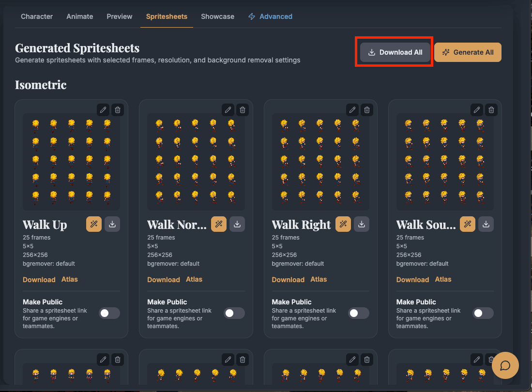The height and width of the screenshot is (392, 532).
Task: Enable Make Public for Walk Right
Action: tap(359, 313)
